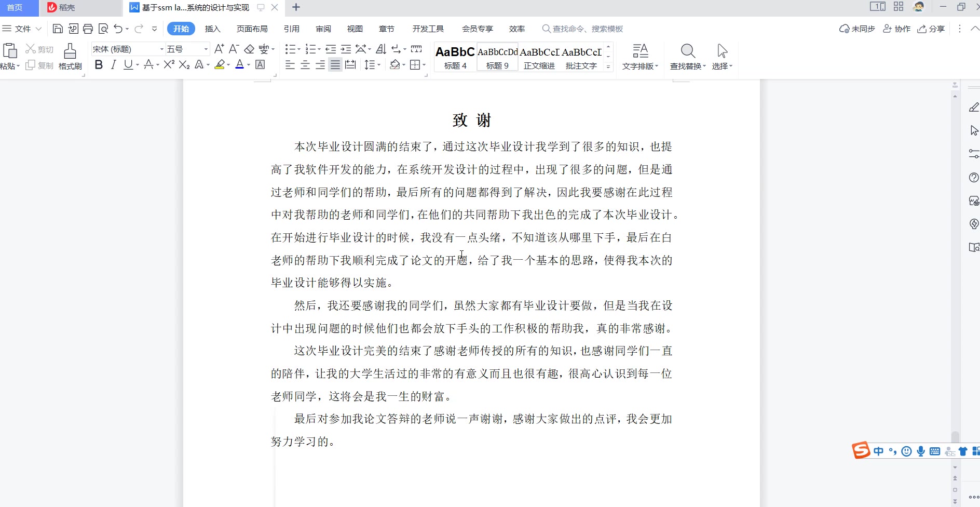Open quick access toolbar customize dropdown
Screen dimensions: 980x507
[154, 29]
